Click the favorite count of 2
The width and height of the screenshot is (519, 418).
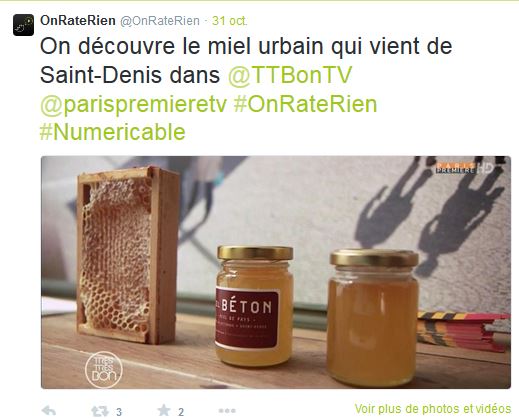(x=181, y=412)
